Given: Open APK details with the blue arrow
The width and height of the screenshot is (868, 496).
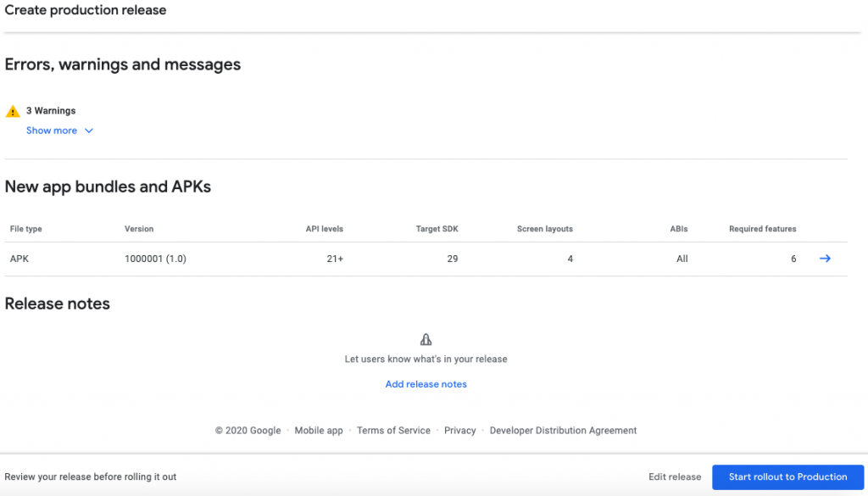Looking at the screenshot, I should (x=825, y=259).
